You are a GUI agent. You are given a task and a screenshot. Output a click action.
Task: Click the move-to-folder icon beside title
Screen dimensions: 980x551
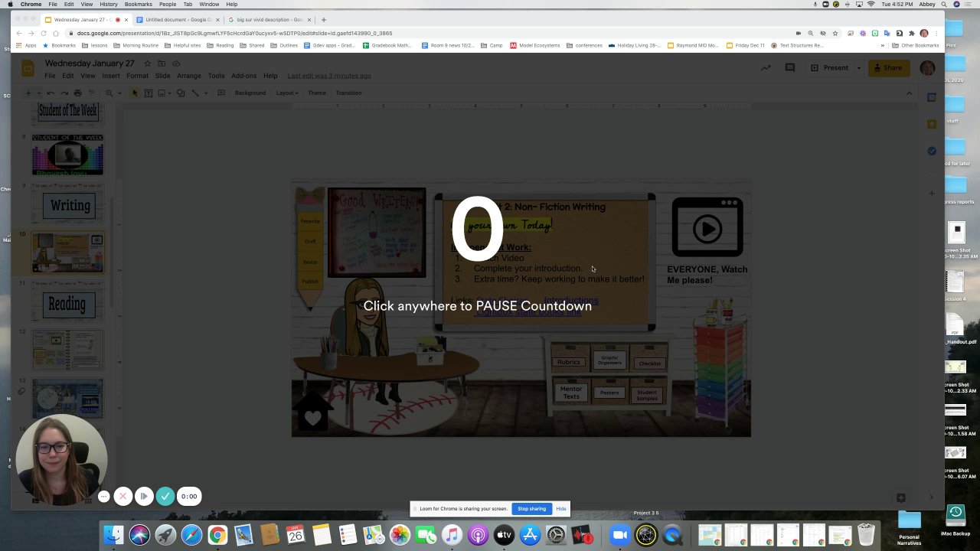click(x=162, y=64)
